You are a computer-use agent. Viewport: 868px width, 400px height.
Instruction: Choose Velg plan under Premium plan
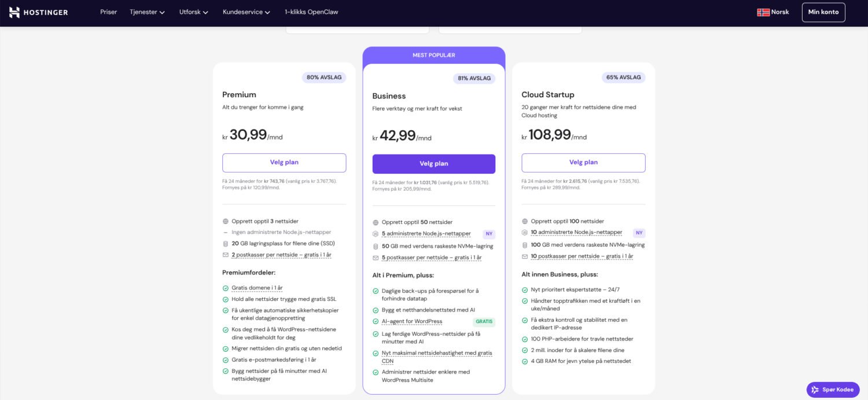[x=284, y=163]
